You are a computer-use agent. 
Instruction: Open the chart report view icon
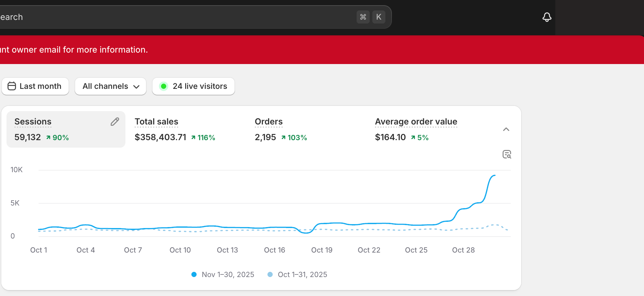507,154
